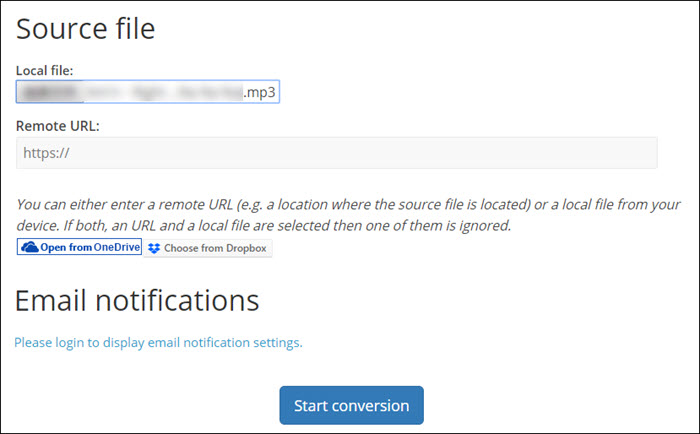The height and width of the screenshot is (434, 700).
Task: Click into the Remote URL text box
Action: pos(336,153)
